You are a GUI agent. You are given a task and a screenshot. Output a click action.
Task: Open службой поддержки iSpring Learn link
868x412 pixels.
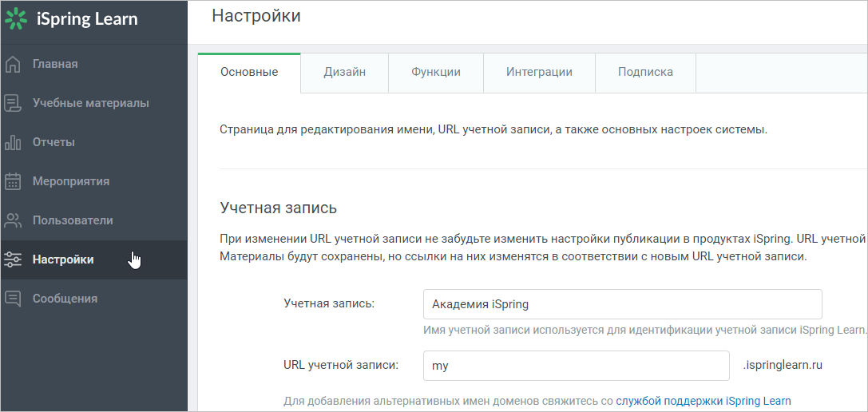(704, 401)
